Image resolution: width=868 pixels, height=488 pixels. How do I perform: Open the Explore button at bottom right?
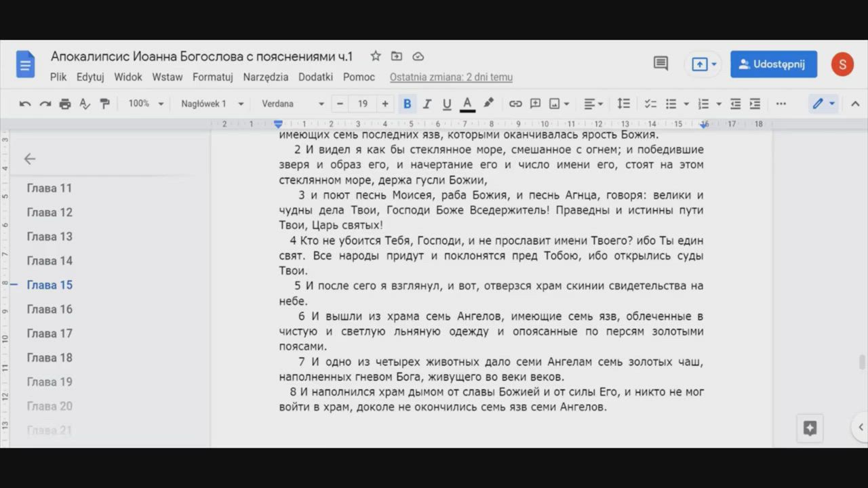point(810,428)
